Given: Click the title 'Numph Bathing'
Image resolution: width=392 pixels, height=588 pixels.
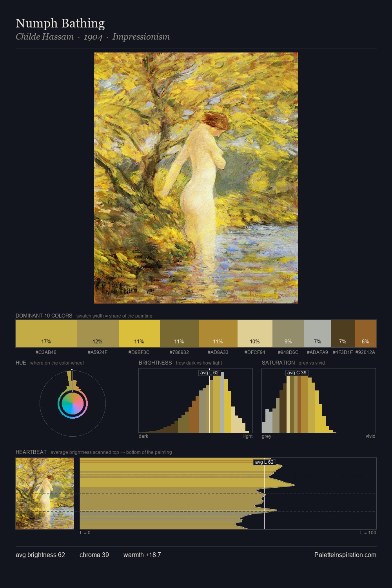Looking at the screenshot, I should pos(60,24).
